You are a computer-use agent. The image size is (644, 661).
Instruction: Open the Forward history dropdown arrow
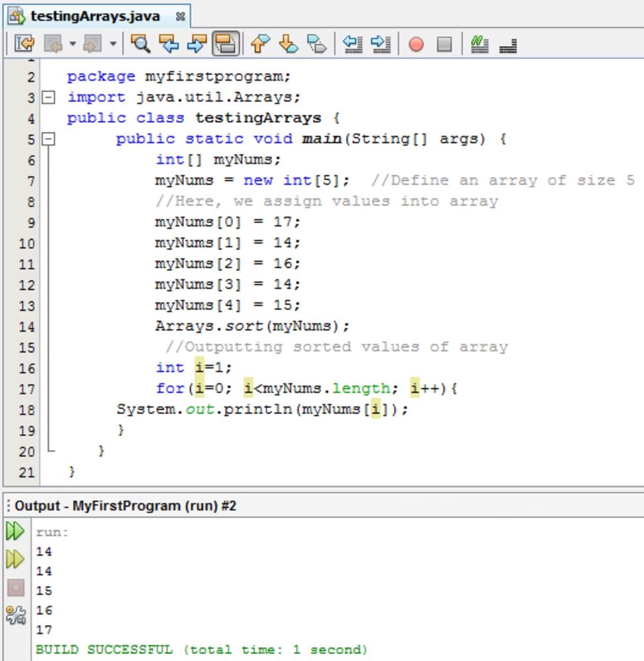(x=112, y=44)
